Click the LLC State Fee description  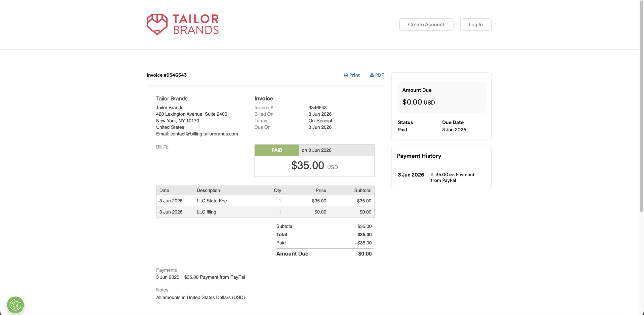pos(212,201)
